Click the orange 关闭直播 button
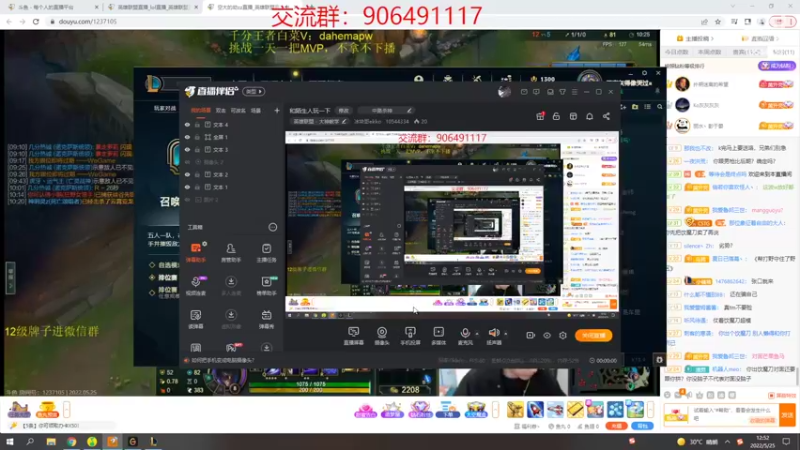 [x=593, y=335]
